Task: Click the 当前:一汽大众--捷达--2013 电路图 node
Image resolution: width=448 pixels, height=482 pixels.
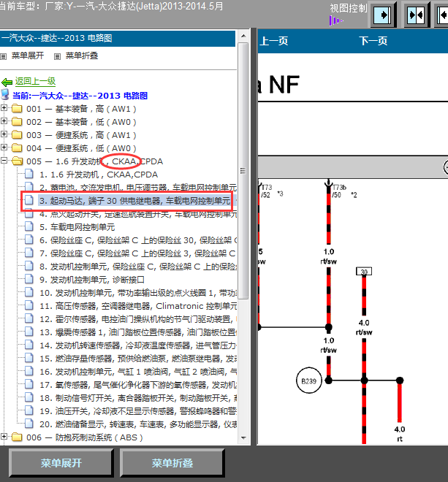Action: (80, 96)
